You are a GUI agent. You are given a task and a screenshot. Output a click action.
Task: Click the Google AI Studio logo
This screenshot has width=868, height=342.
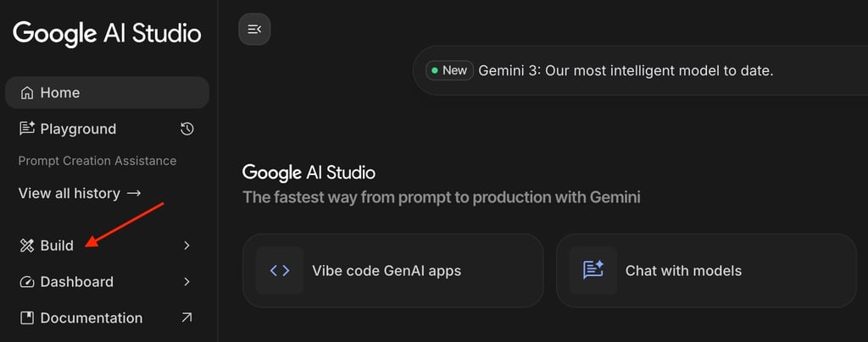[x=107, y=34]
